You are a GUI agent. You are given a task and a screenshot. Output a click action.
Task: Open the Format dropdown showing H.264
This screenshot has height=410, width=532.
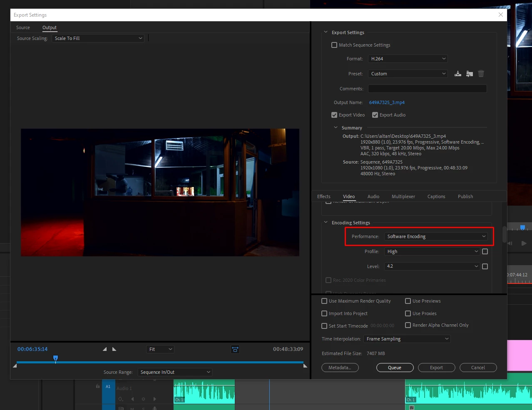(x=408, y=59)
